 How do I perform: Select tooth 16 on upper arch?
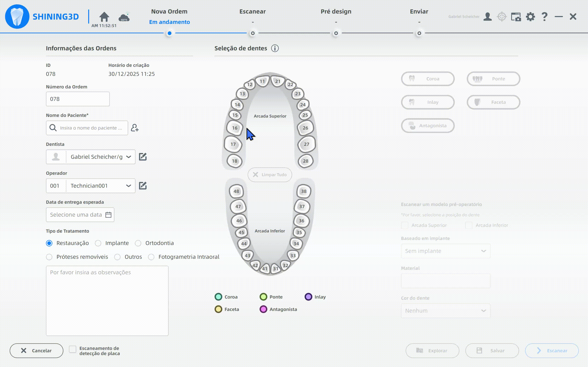[235, 128]
